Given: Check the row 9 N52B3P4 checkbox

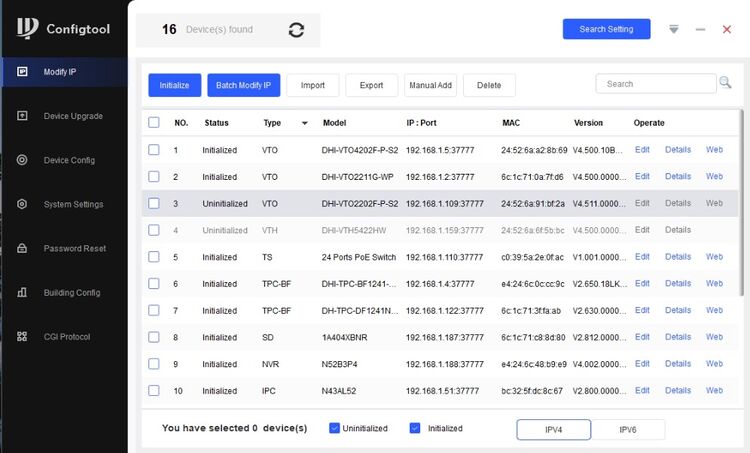Looking at the screenshot, I should click(x=154, y=364).
